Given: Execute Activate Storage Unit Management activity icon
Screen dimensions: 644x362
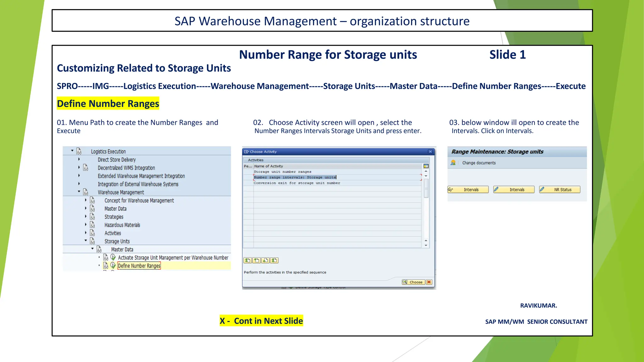Looking at the screenshot, I should (x=113, y=257).
